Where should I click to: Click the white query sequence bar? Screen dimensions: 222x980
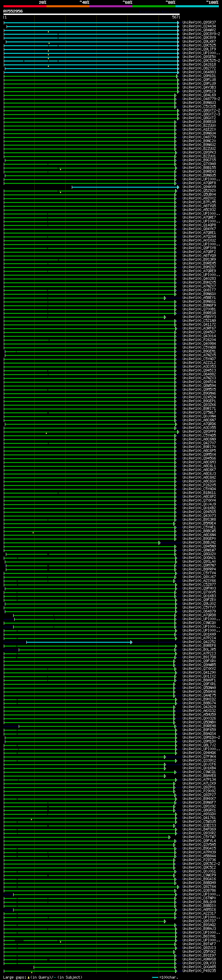(92, 14)
